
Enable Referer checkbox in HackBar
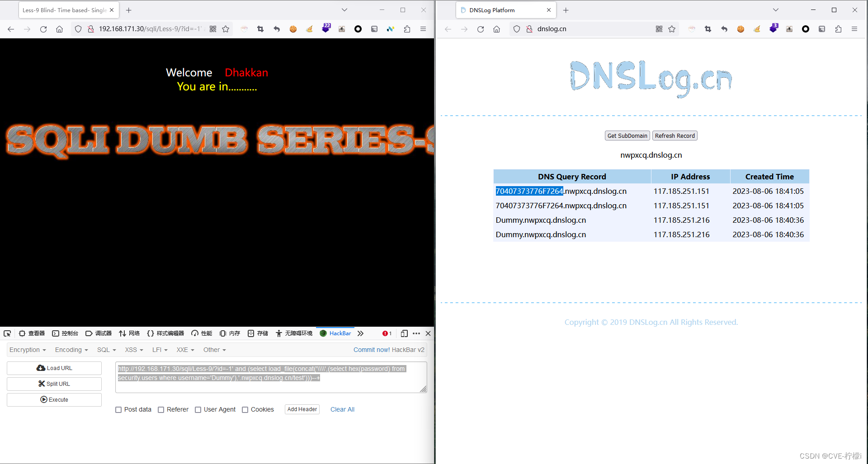point(161,410)
